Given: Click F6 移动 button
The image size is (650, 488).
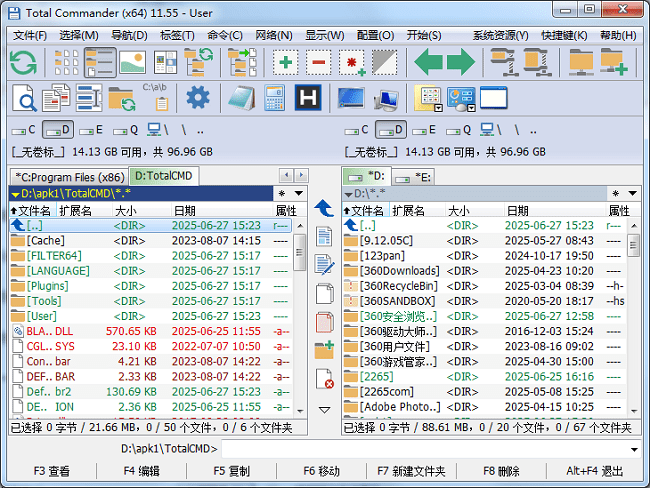Looking at the screenshot, I should tap(321, 471).
